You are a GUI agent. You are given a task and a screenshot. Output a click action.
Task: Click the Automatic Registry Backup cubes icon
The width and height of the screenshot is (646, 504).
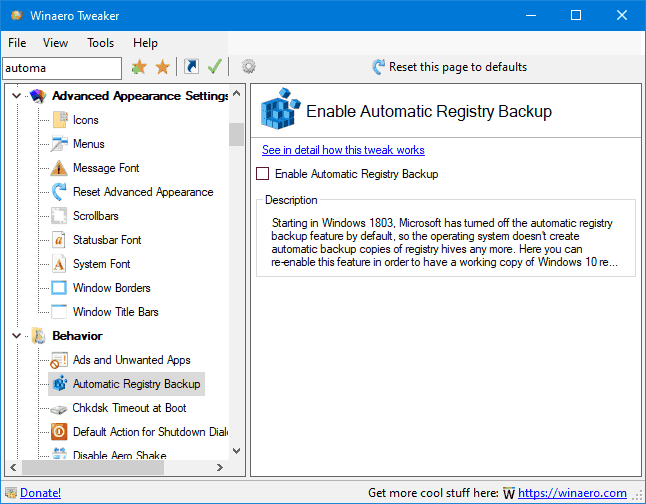pos(60,384)
